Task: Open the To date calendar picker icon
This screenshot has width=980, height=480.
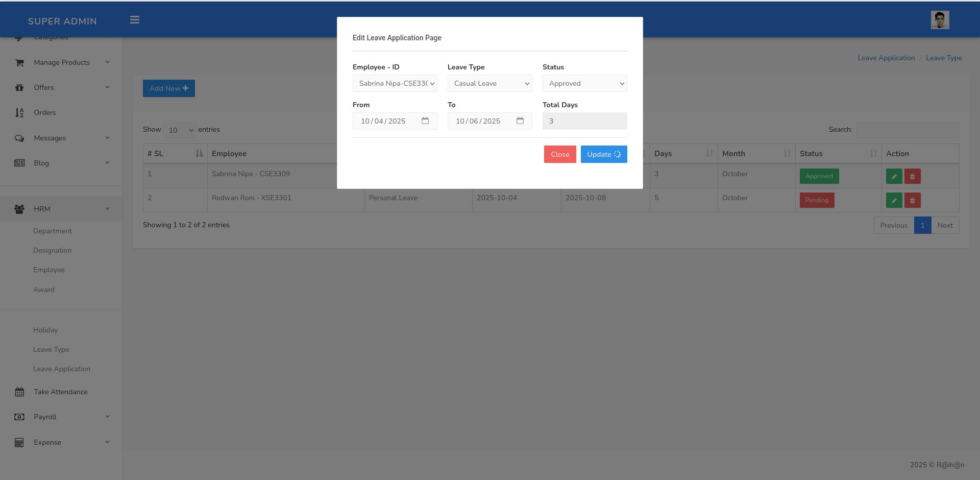Action: [x=520, y=121]
